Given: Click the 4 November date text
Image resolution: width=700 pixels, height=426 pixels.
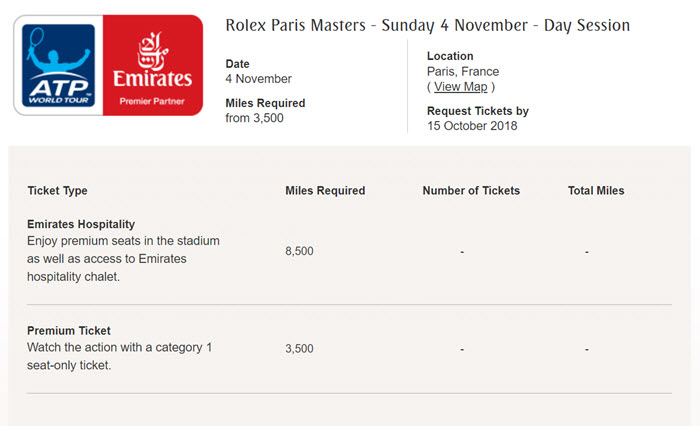Looking at the screenshot, I should 258,79.
